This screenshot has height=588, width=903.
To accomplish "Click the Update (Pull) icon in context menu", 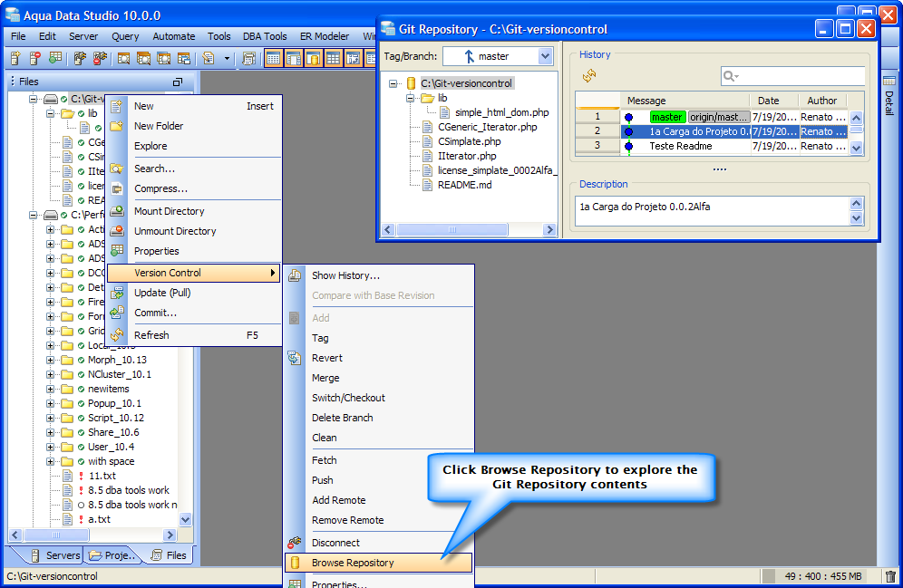I will [117, 293].
